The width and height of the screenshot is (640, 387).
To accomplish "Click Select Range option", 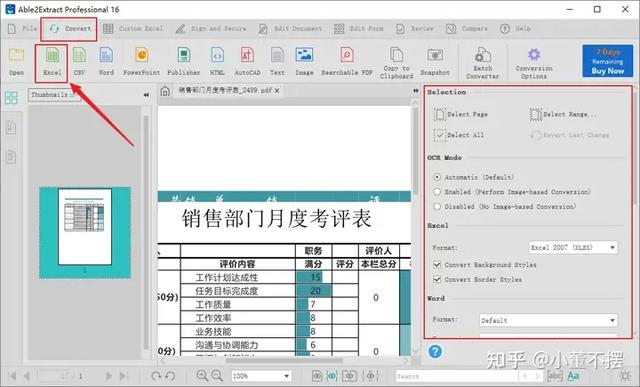I will point(563,114).
